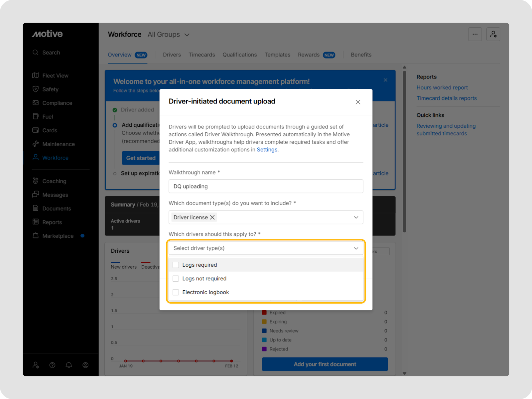Open Hours worked report link
The height and width of the screenshot is (399, 532).
(x=442, y=87)
